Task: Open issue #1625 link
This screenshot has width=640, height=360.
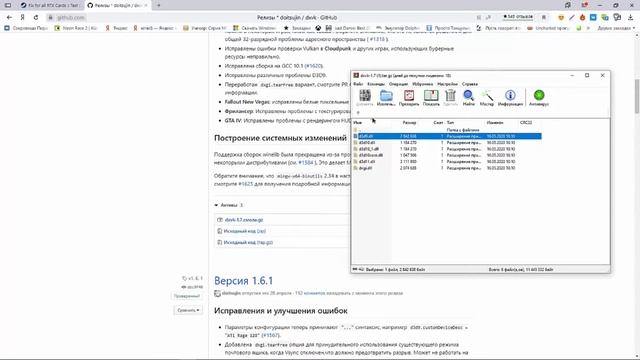Action: (245, 184)
